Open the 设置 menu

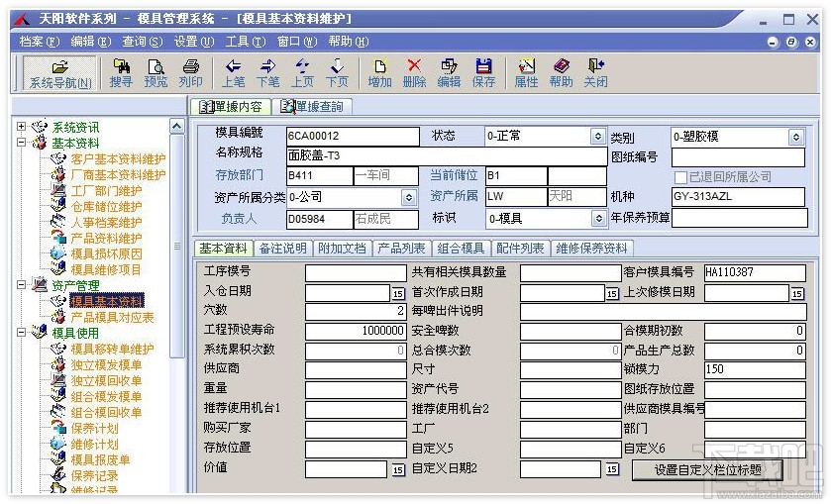pos(194,42)
